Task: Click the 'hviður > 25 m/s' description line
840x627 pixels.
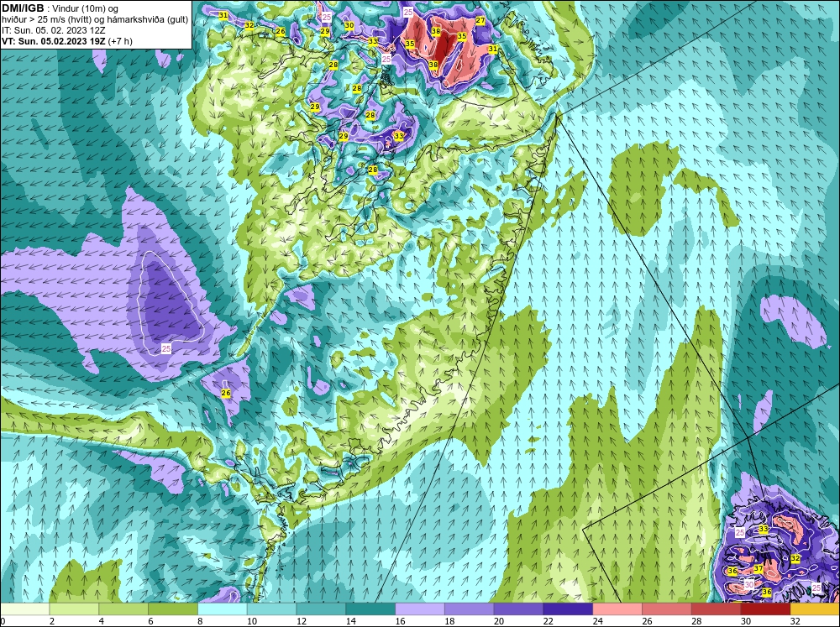Action: [95, 20]
